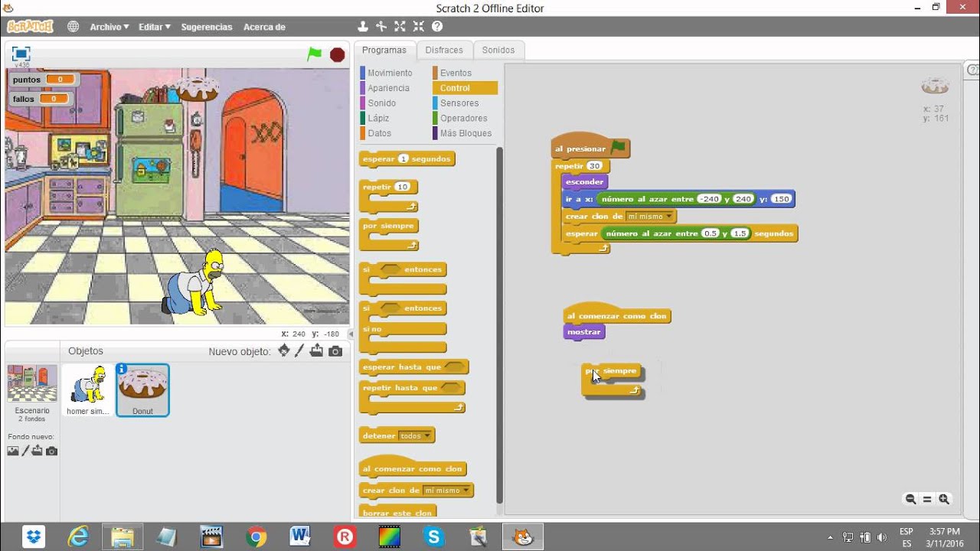Choose new sprite from library
The width and height of the screenshot is (980, 551).
click(x=284, y=350)
